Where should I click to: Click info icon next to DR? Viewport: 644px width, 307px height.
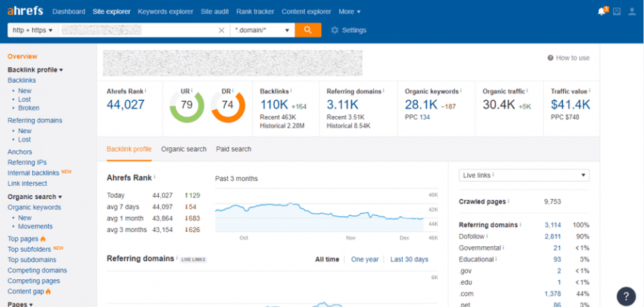233,91
